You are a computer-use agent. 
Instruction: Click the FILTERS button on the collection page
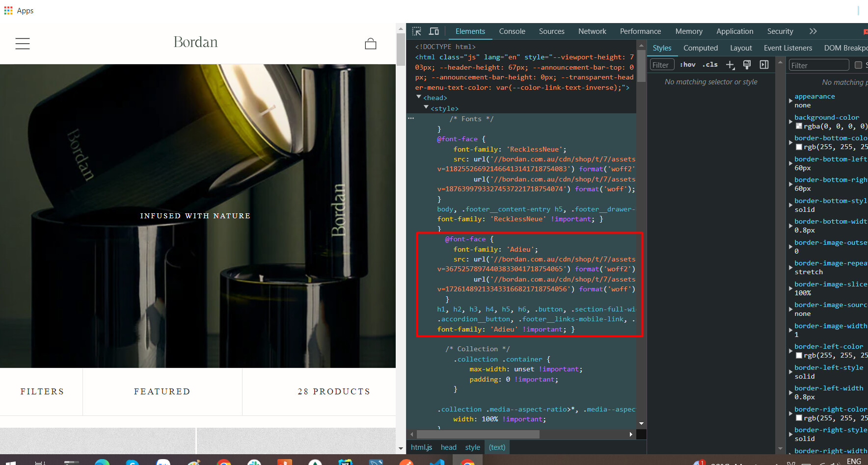click(42, 391)
